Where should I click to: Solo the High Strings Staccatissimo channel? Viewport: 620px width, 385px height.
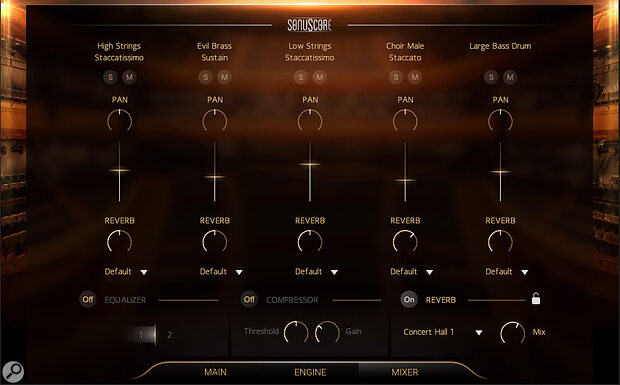point(110,77)
